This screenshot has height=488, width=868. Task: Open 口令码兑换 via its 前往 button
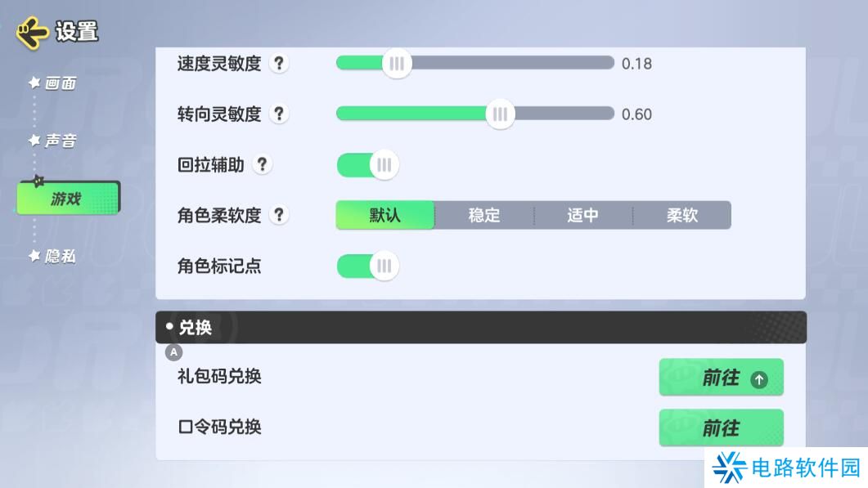721,428
